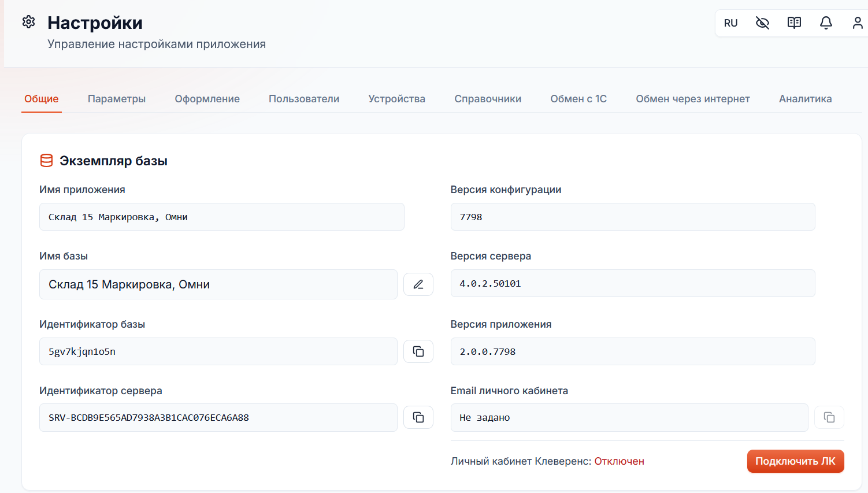Toggle the crossed-eye visibility icon
Screen dimensions: 868x493
762,23
